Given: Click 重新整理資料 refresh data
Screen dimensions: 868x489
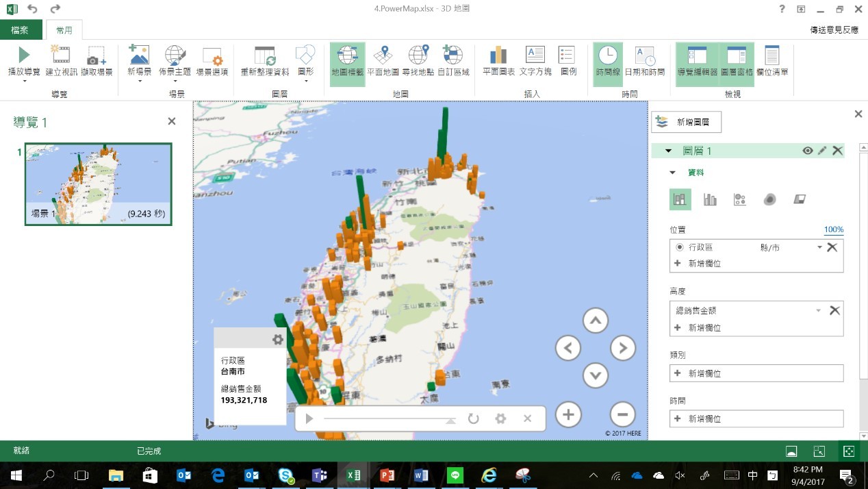Looking at the screenshot, I should coord(265,62).
